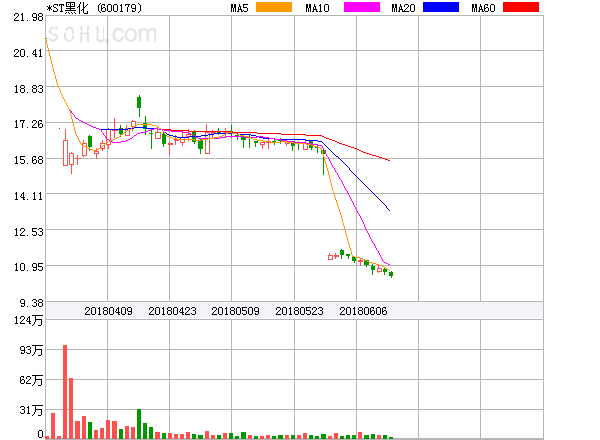Click the 31万 volume axis label

[31, 411]
